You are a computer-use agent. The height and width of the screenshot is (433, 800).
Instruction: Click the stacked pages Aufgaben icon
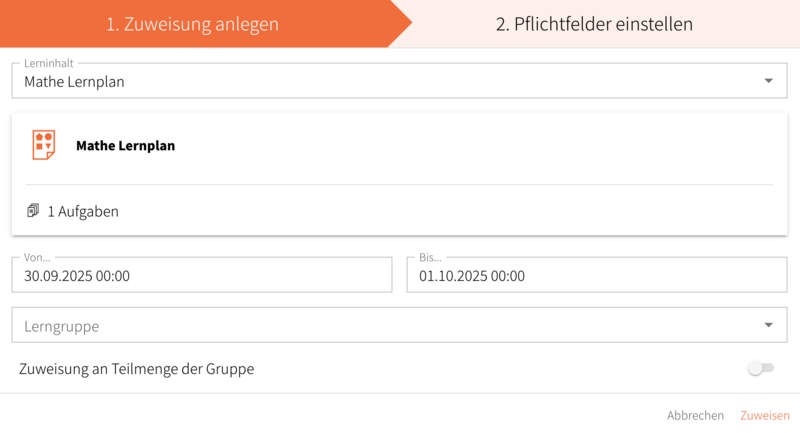point(33,211)
